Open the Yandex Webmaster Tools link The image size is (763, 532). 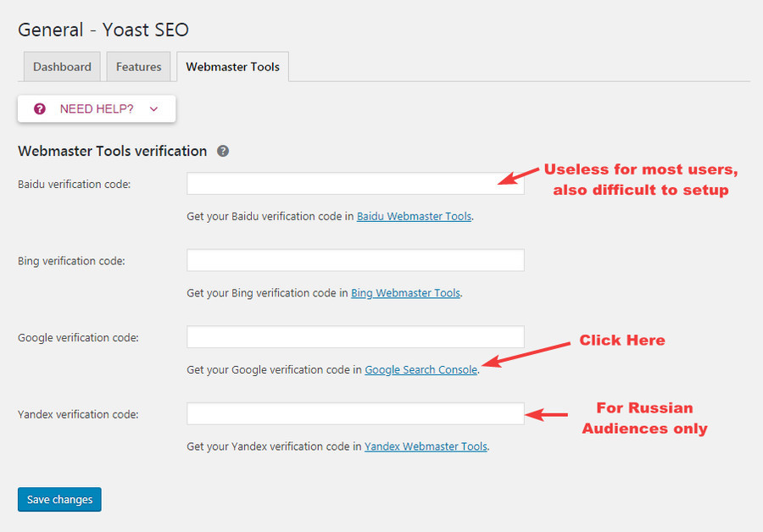coord(426,446)
